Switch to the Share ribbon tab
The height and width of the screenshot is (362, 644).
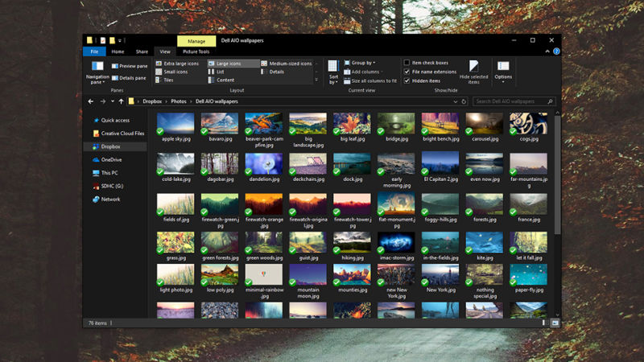click(142, 51)
